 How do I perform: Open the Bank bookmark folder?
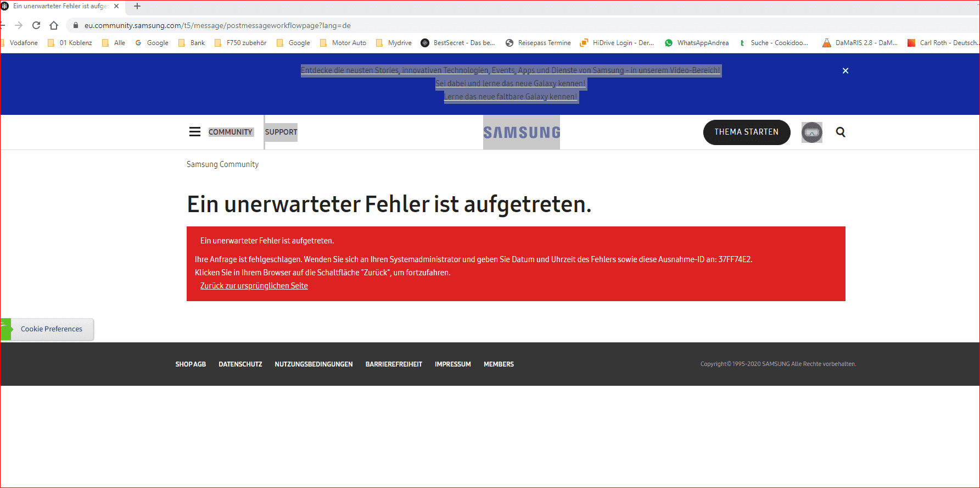coord(192,43)
